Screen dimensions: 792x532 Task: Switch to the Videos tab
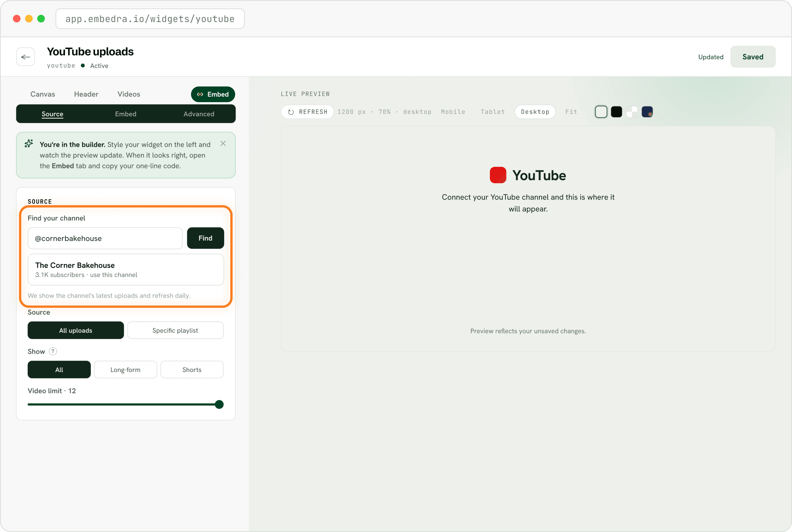[128, 94]
